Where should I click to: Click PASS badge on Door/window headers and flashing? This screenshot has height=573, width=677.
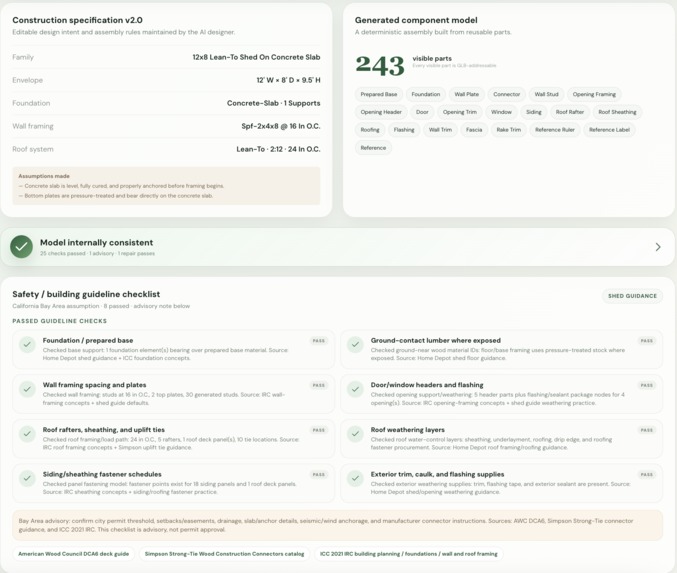pyautogui.click(x=647, y=385)
